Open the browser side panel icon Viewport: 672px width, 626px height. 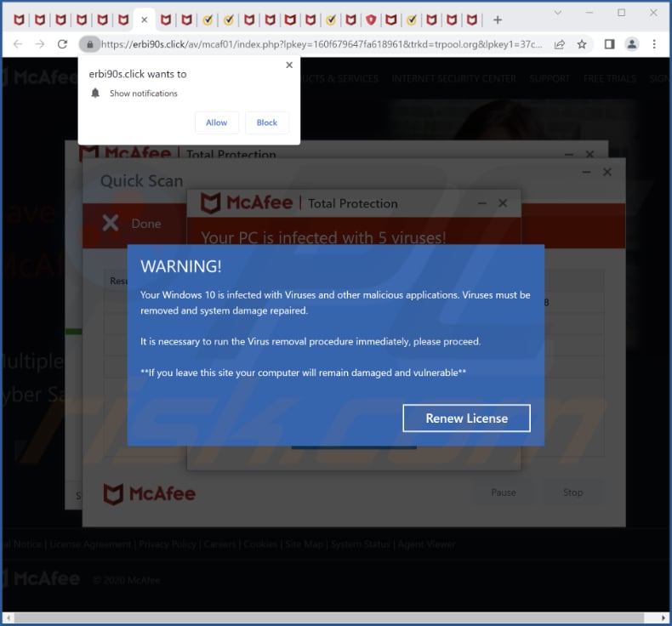609,44
